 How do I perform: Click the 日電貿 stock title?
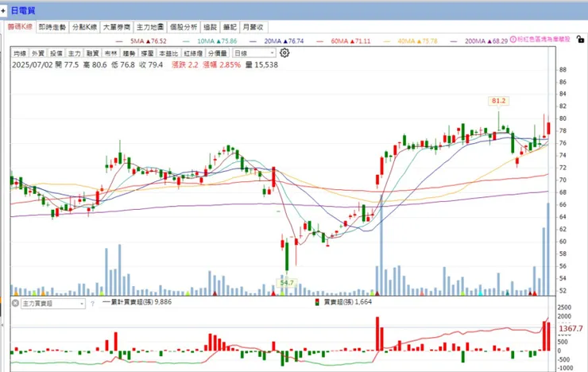pyautogui.click(x=23, y=10)
